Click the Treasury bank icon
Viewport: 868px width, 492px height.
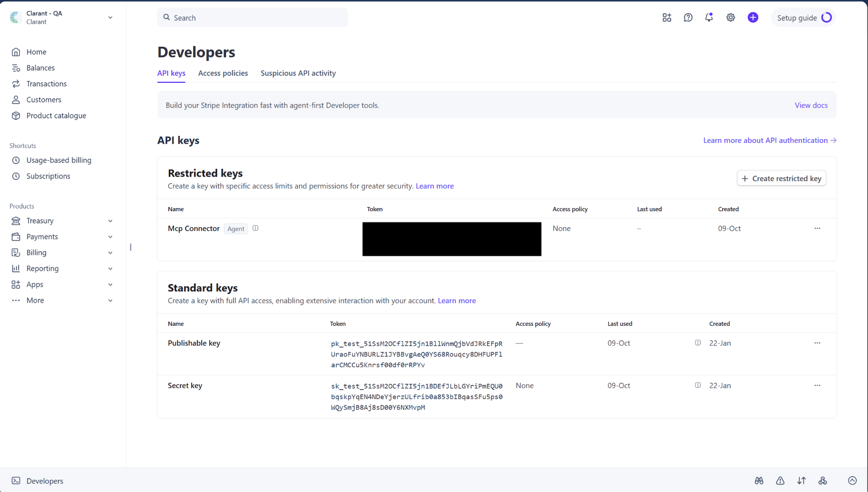pos(16,221)
